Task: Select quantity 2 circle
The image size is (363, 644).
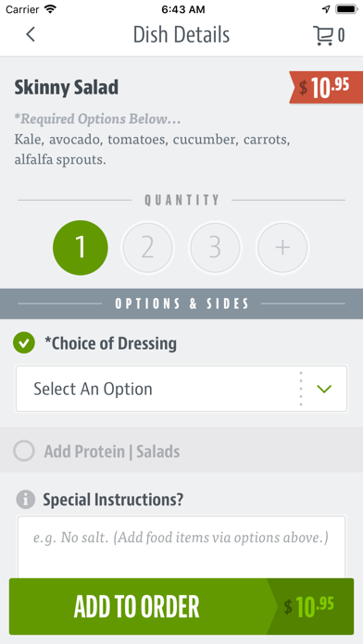Action: tap(147, 248)
